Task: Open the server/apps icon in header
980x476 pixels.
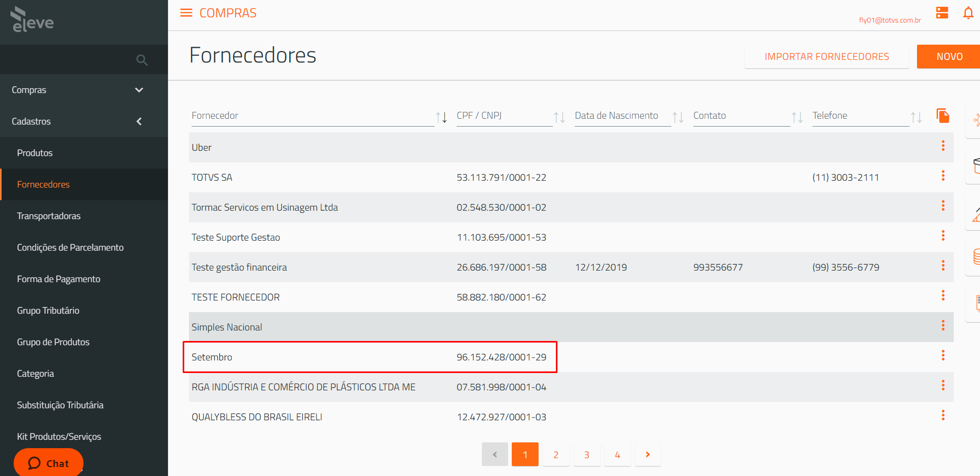Action: click(x=942, y=13)
